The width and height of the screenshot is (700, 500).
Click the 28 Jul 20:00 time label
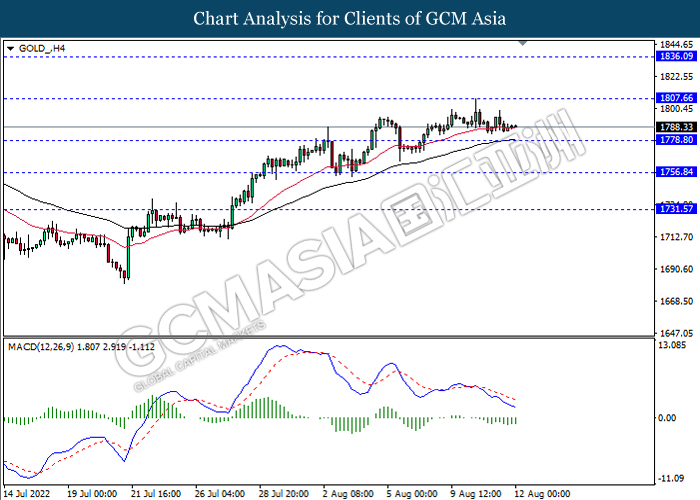tap(283, 494)
